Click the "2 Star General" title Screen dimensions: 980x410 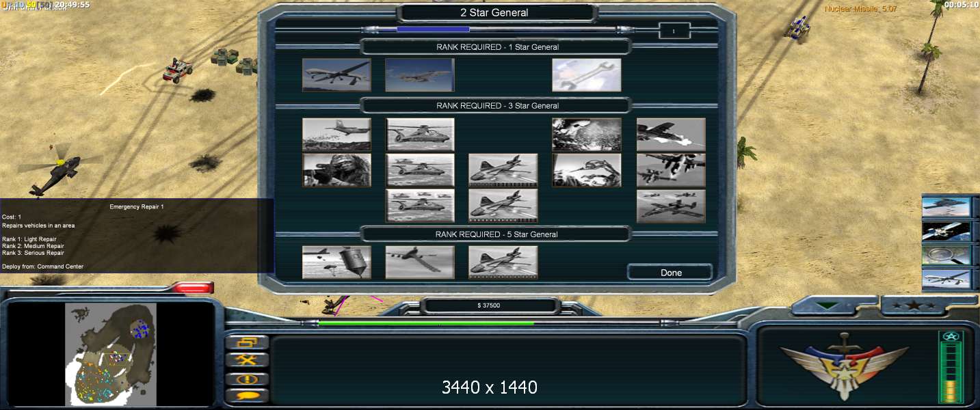[x=494, y=12]
